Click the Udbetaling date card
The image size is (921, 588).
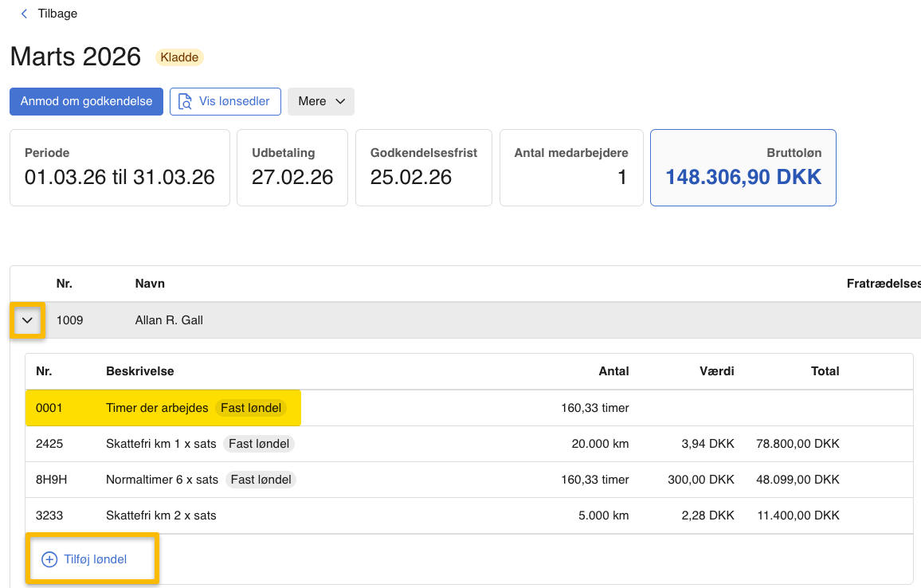[292, 167]
